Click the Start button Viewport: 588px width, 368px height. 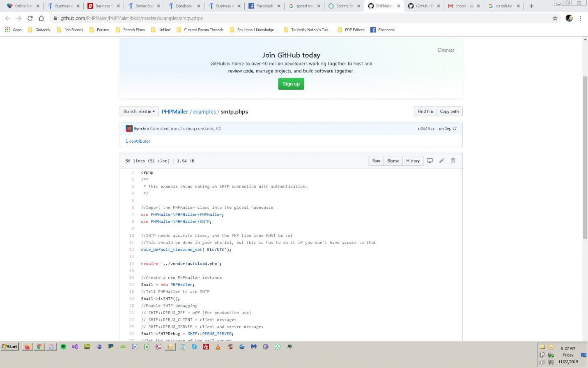pos(10,347)
